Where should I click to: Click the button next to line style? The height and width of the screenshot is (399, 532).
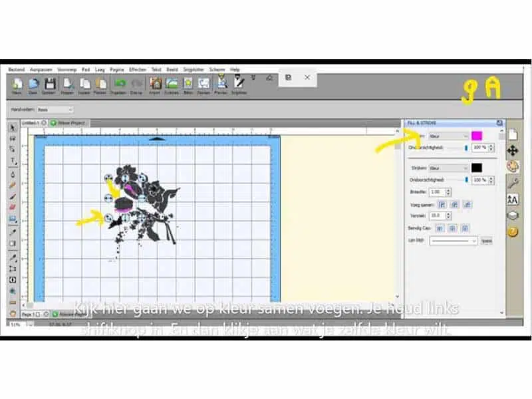[x=487, y=241]
